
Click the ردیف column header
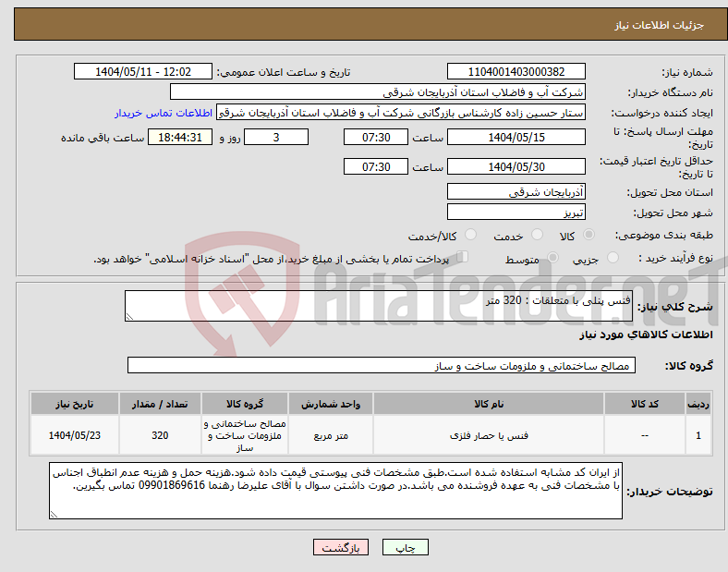(698, 404)
